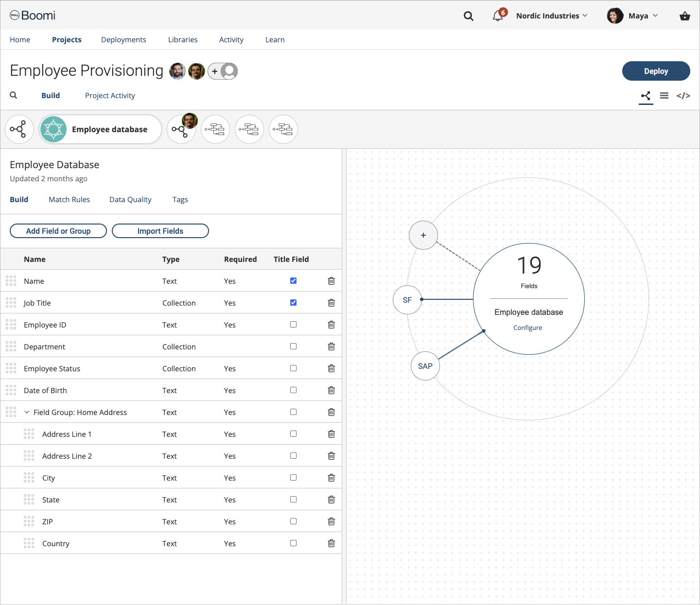The height and width of the screenshot is (605, 700).
Task: Switch to the flow diagram view icon
Action: (x=646, y=96)
